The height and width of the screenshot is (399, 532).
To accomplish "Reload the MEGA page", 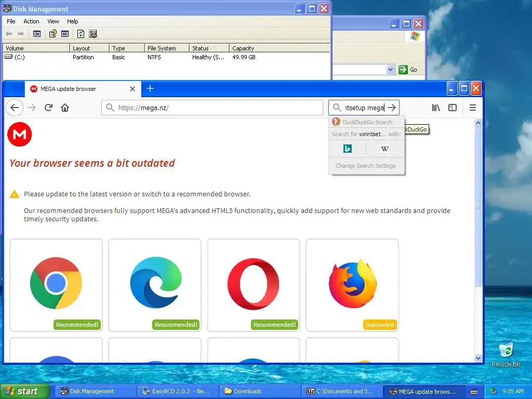I will pos(48,108).
